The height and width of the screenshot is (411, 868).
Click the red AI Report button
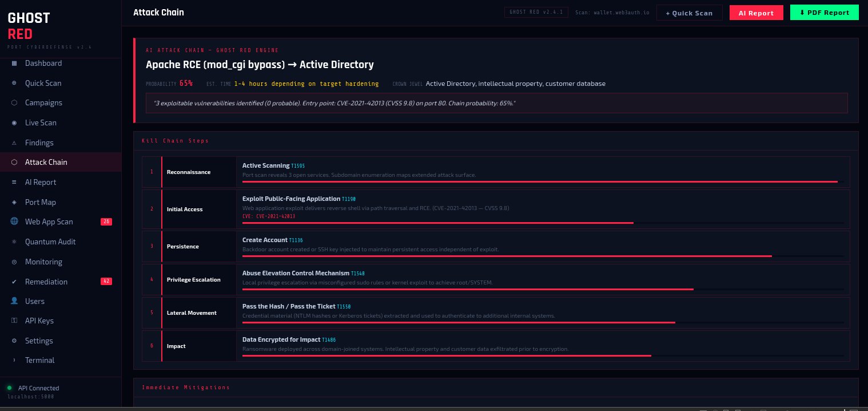[756, 13]
